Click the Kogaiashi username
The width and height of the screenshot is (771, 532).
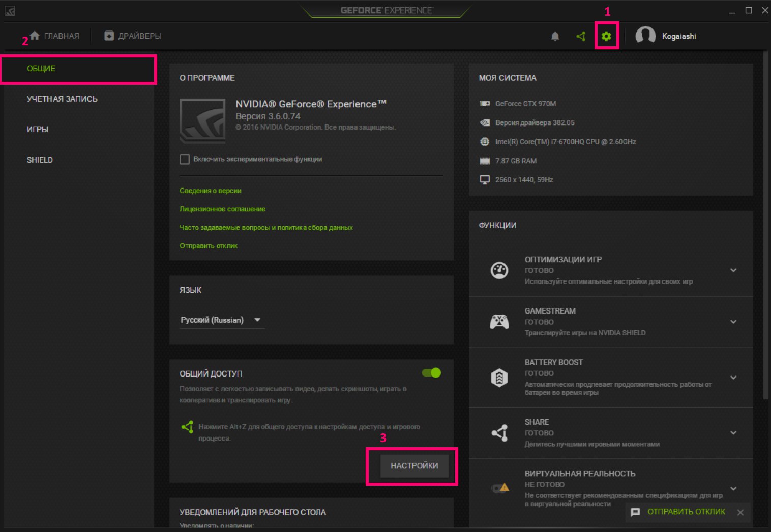tap(679, 36)
